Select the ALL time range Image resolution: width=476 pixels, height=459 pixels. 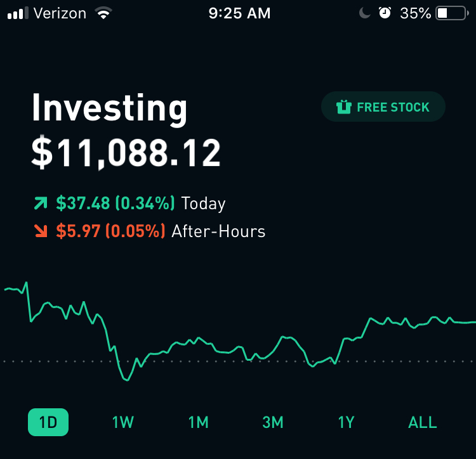coord(423,422)
